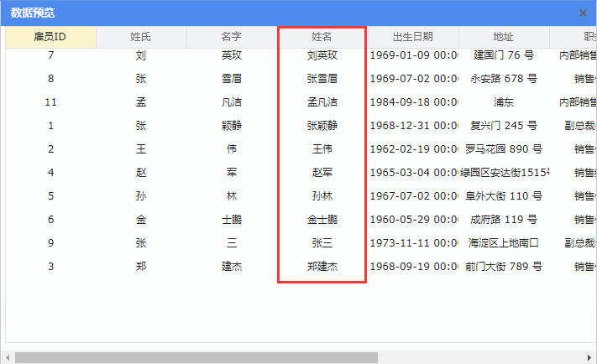This screenshot has width=597, height=364.
Task: Select the 姓氏 column header
Action: (141, 37)
